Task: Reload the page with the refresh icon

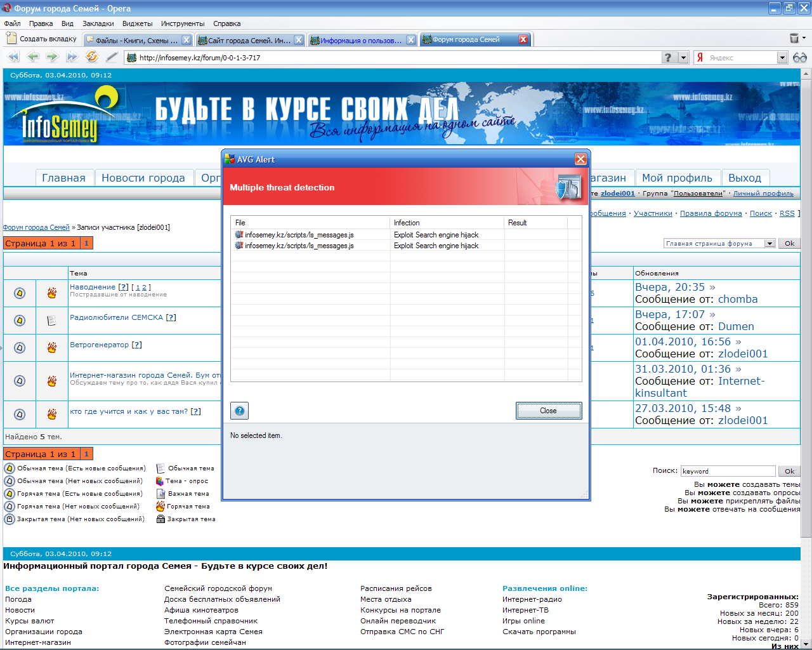Action: 92,57
